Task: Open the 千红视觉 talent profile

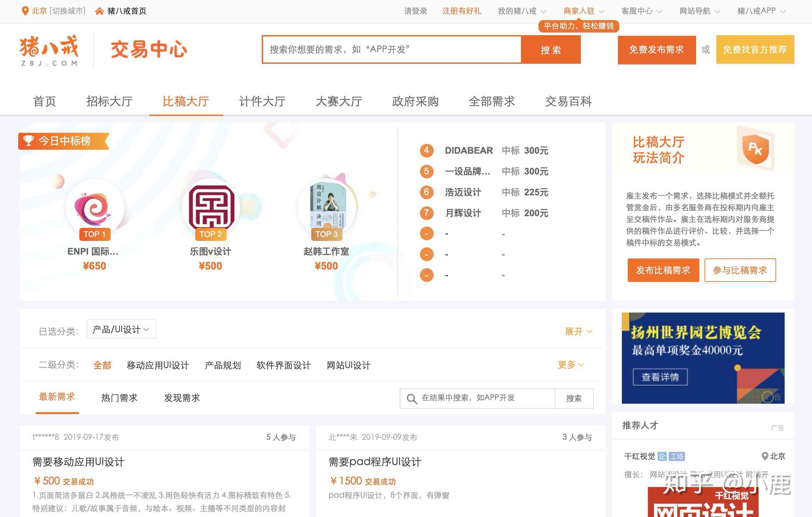Action: (640, 456)
